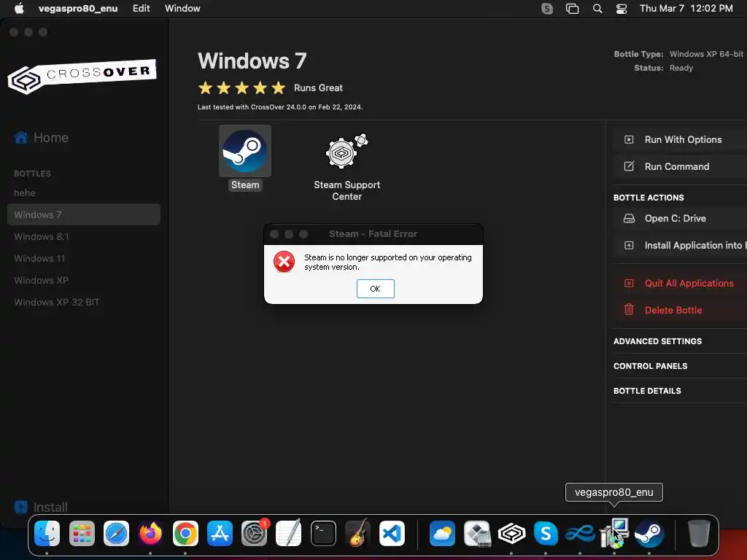
Task: Open Weather from the Dock
Action: pyautogui.click(x=443, y=533)
